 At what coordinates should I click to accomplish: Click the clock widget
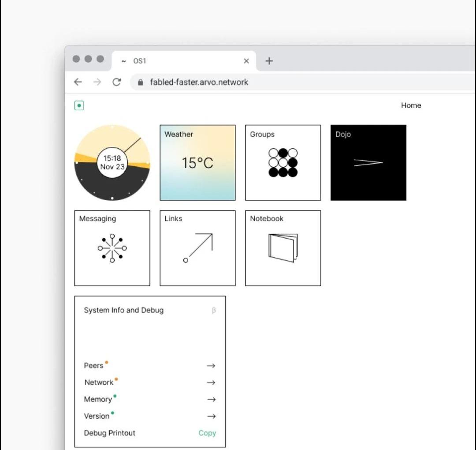tap(112, 162)
